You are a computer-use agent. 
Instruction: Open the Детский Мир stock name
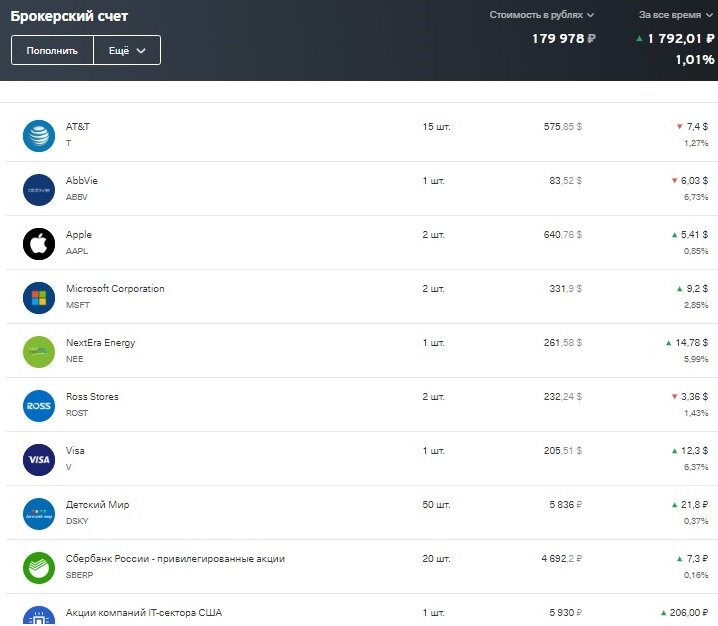(98, 505)
